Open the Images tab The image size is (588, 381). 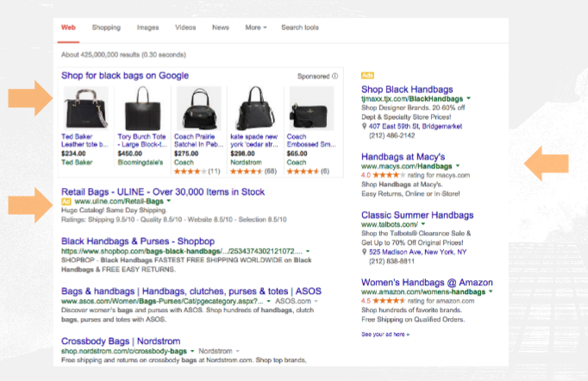147,28
